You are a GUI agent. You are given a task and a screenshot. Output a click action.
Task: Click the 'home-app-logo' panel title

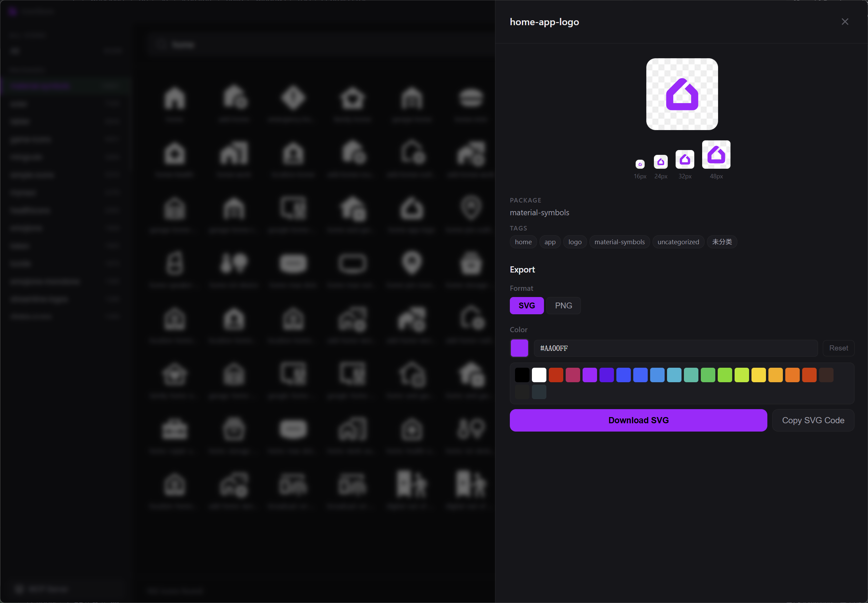coord(544,22)
